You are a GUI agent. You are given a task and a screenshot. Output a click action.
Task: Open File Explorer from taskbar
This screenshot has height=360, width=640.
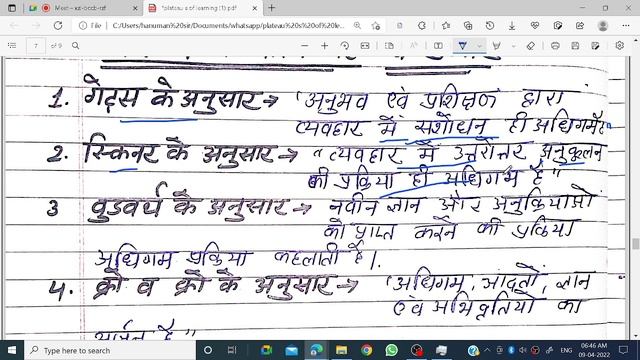pos(341,350)
